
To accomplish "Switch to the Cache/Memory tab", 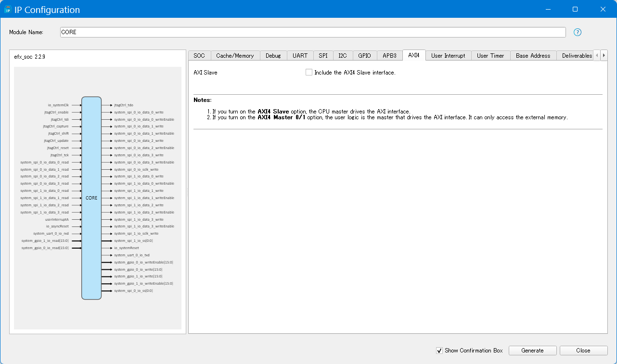I will point(235,56).
